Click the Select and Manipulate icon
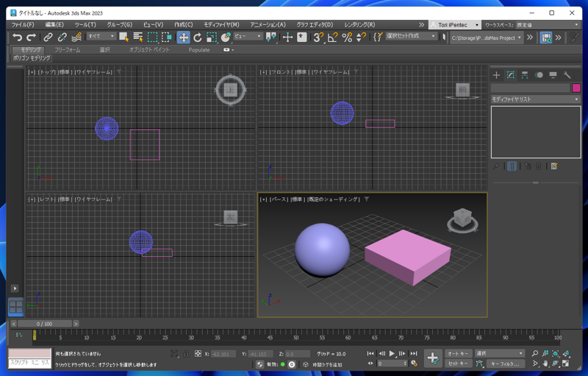This screenshot has height=376, width=588. click(287, 37)
